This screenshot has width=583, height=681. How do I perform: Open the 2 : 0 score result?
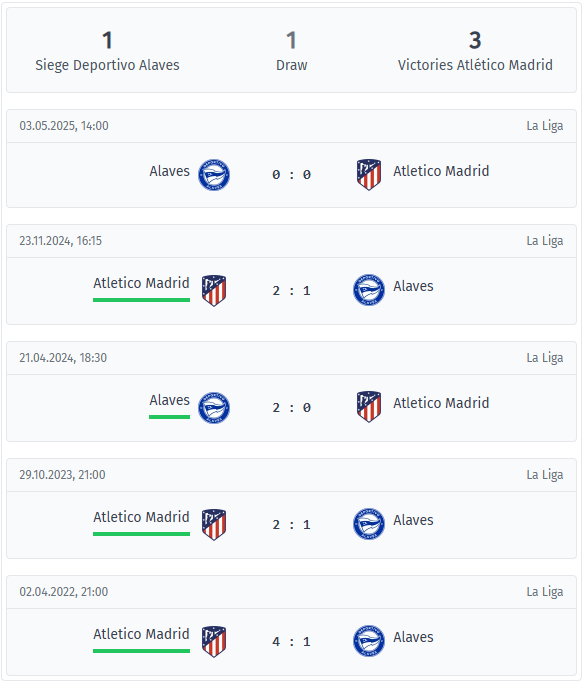292,407
